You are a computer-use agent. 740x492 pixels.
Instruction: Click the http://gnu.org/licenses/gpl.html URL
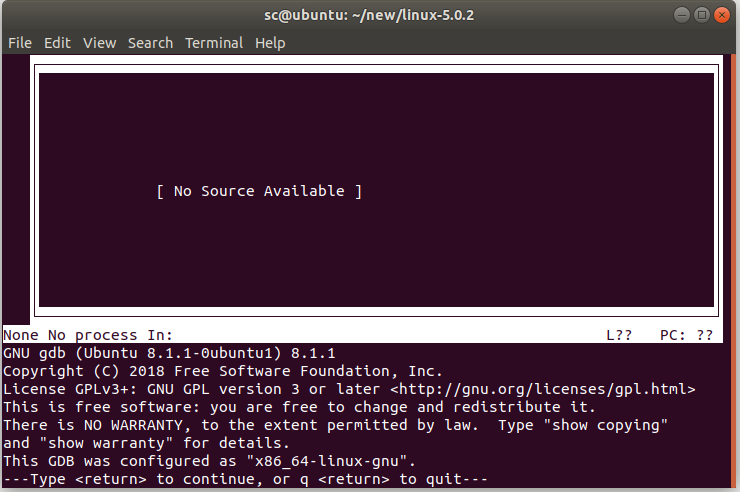tap(543, 389)
